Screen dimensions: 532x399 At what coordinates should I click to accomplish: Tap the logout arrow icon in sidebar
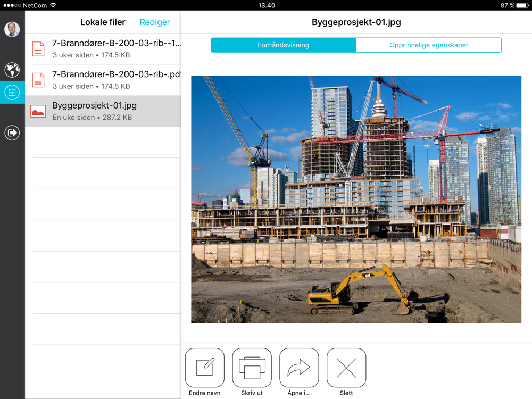(12, 132)
